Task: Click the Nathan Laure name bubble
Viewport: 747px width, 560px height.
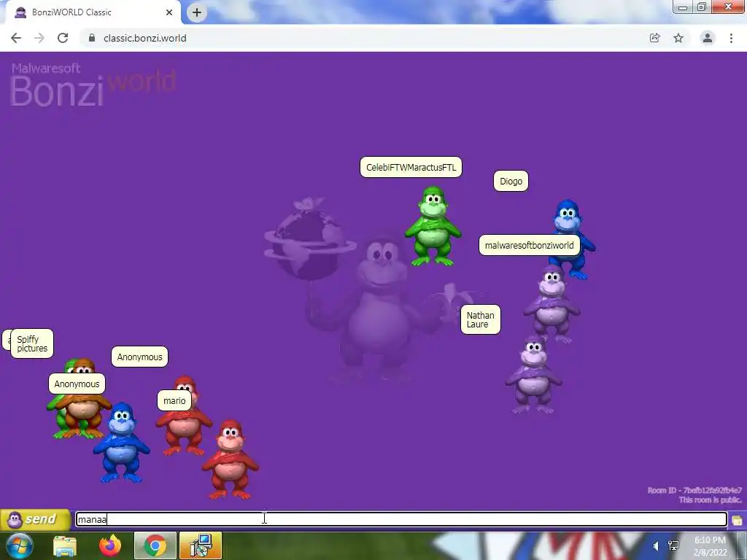Action: (480, 319)
